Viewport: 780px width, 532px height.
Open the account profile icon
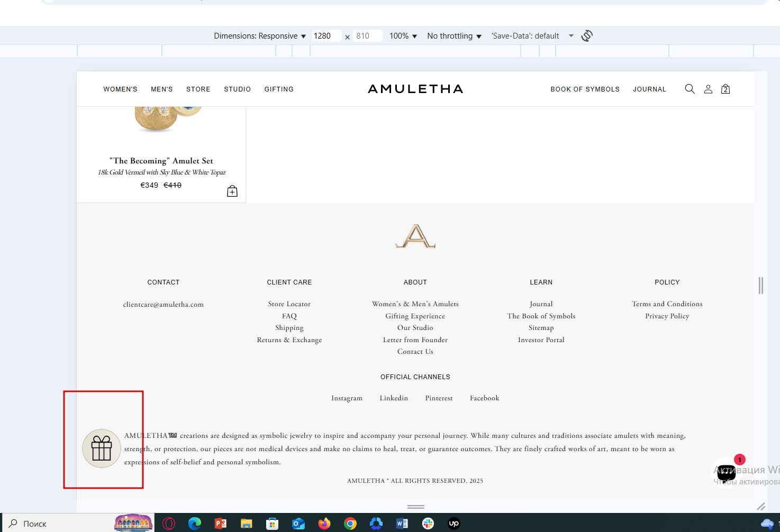coord(708,89)
